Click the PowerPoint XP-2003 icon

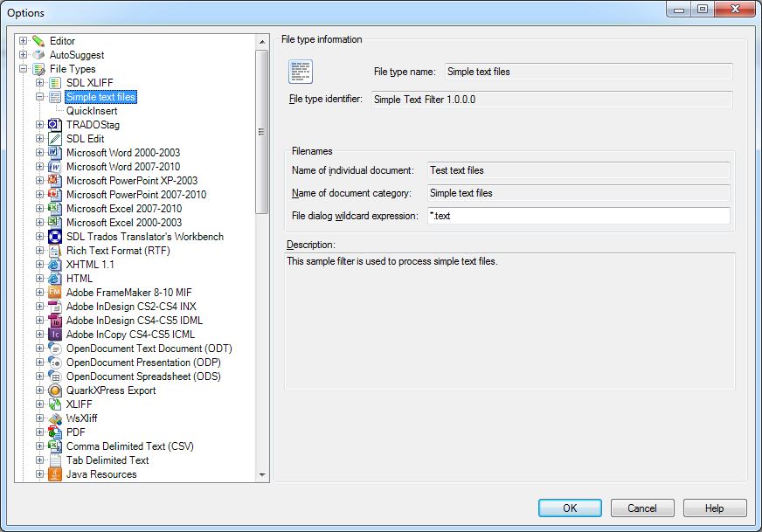coord(55,181)
